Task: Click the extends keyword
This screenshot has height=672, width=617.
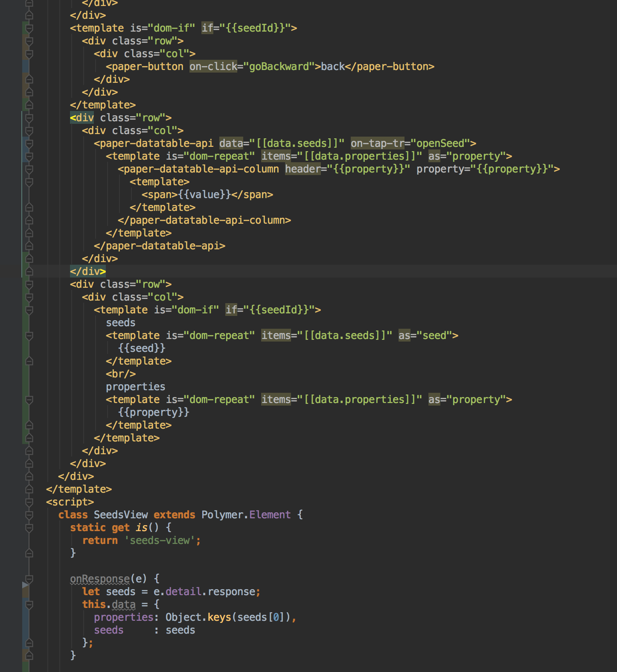Action: [175, 515]
